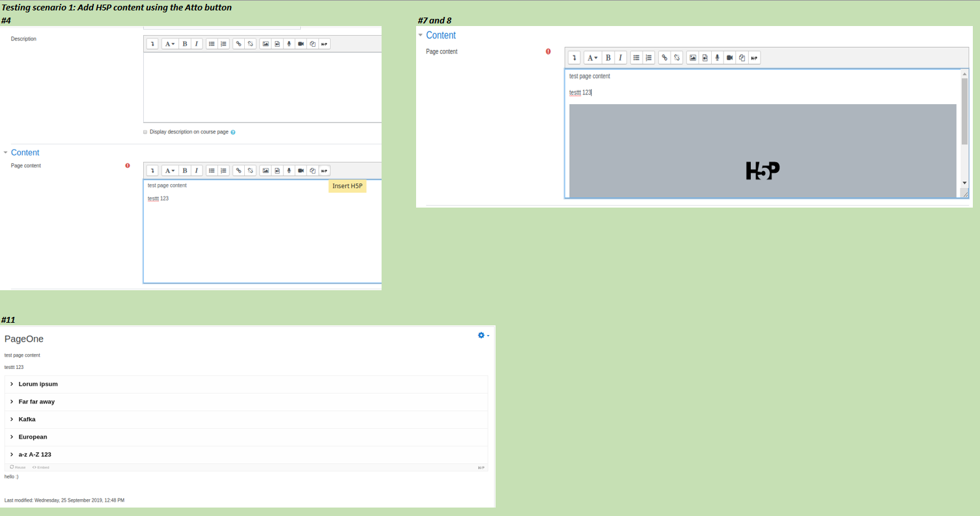Click the H5P placeholder in #7 and 8 editor

[763, 150]
